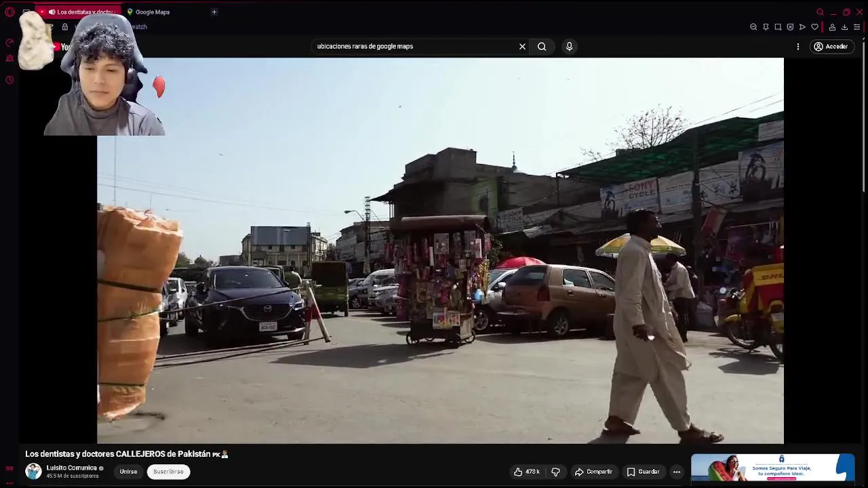Like the video with 473 k thumbs-up
Image resolution: width=868 pixels, height=488 pixels.
tap(527, 472)
